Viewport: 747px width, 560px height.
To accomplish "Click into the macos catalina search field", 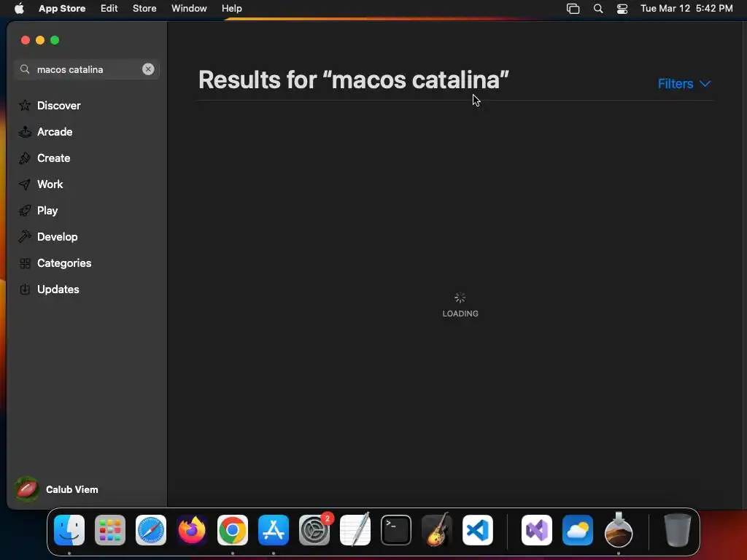I will (x=87, y=69).
